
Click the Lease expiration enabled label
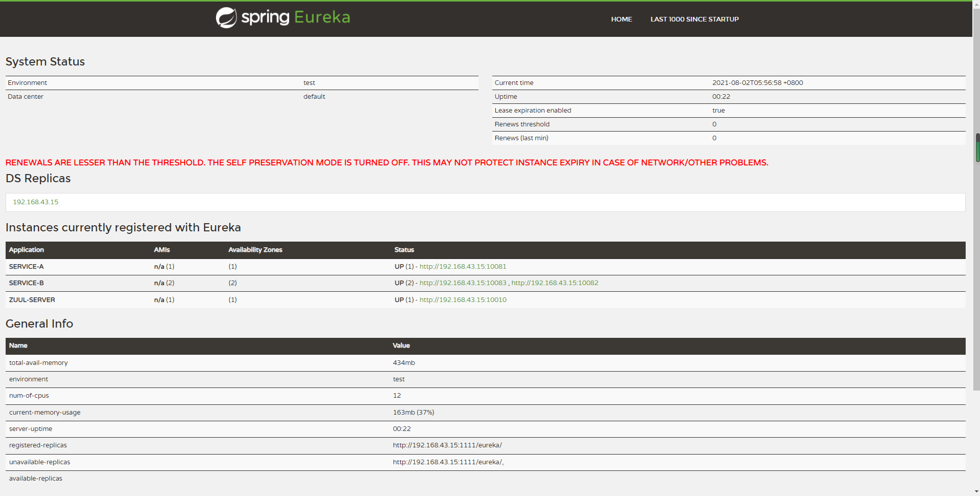click(x=533, y=111)
